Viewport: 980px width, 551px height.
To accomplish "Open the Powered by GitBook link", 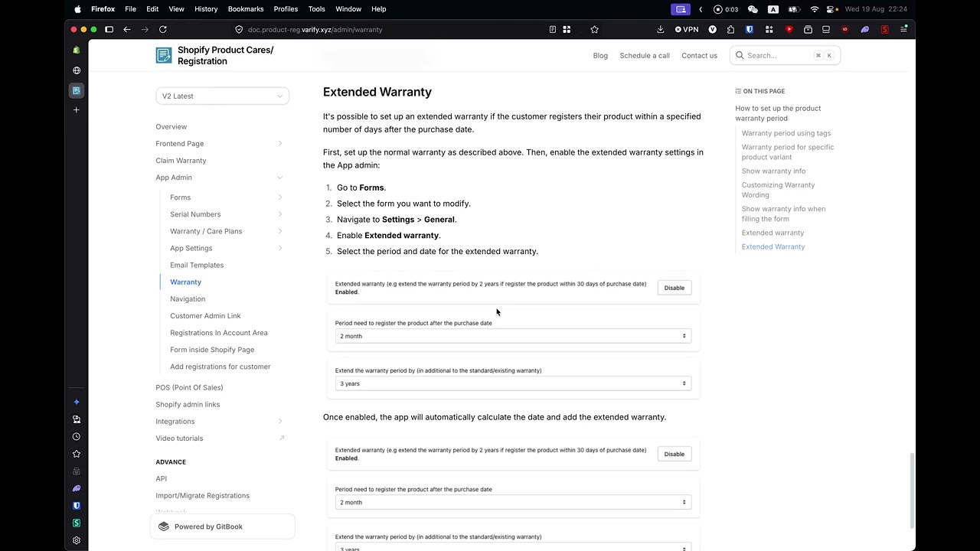I will [x=222, y=527].
